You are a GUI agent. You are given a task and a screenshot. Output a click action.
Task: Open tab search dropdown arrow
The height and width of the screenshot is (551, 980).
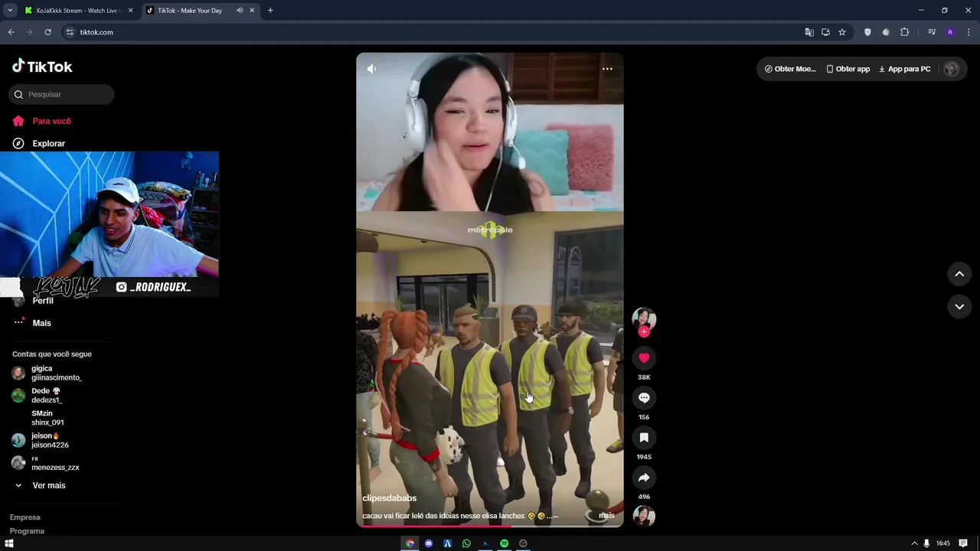[x=10, y=11]
